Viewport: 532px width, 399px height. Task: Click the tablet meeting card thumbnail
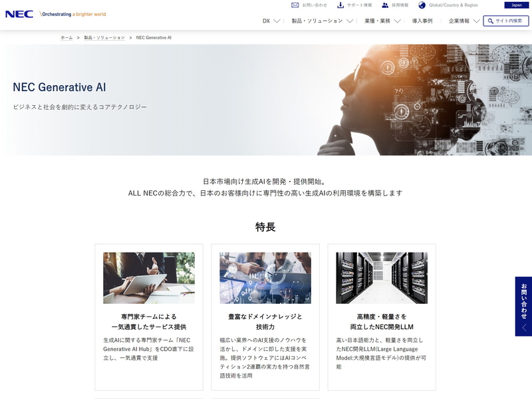pos(149,278)
